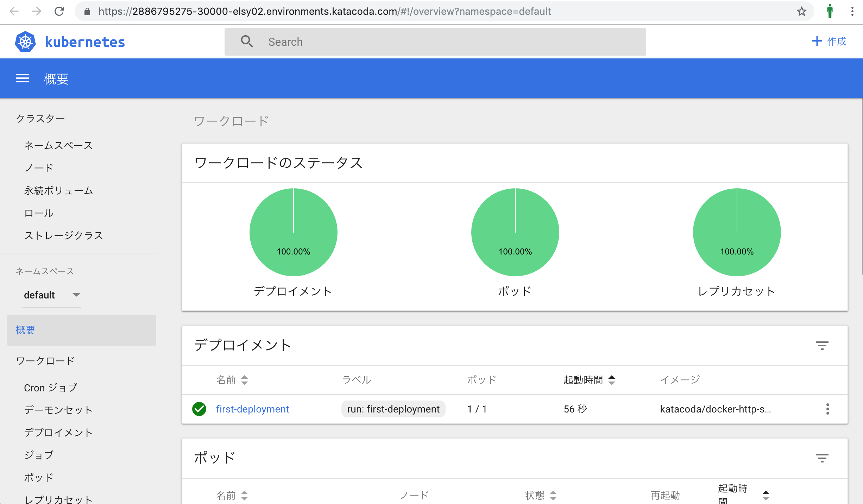The height and width of the screenshot is (504, 863).
Task: Focus the Search input field
Action: click(x=451, y=42)
